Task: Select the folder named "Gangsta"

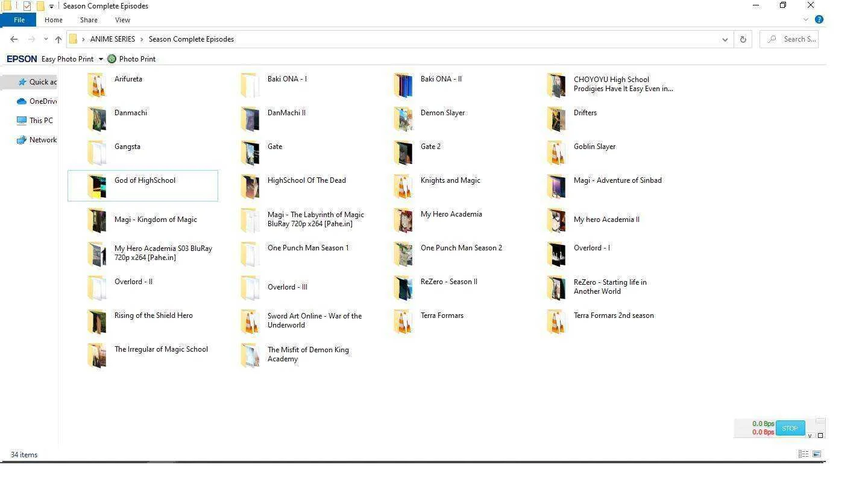Action: pyautogui.click(x=127, y=147)
